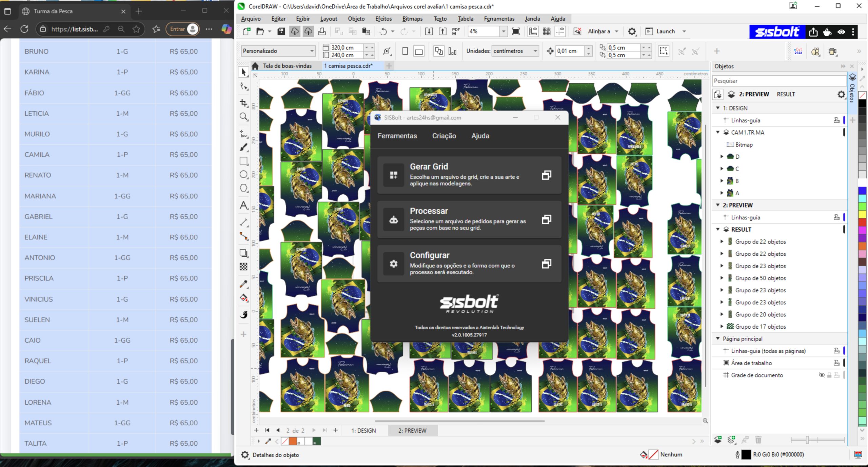Expand object D in Objects tree
Screen dimensions: 868x467
[x=722, y=156]
